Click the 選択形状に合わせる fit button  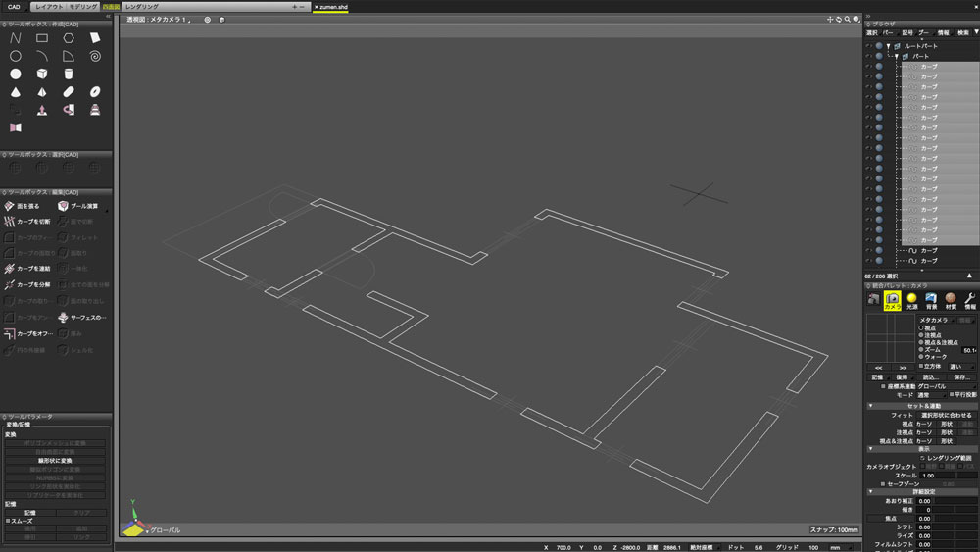(947, 415)
